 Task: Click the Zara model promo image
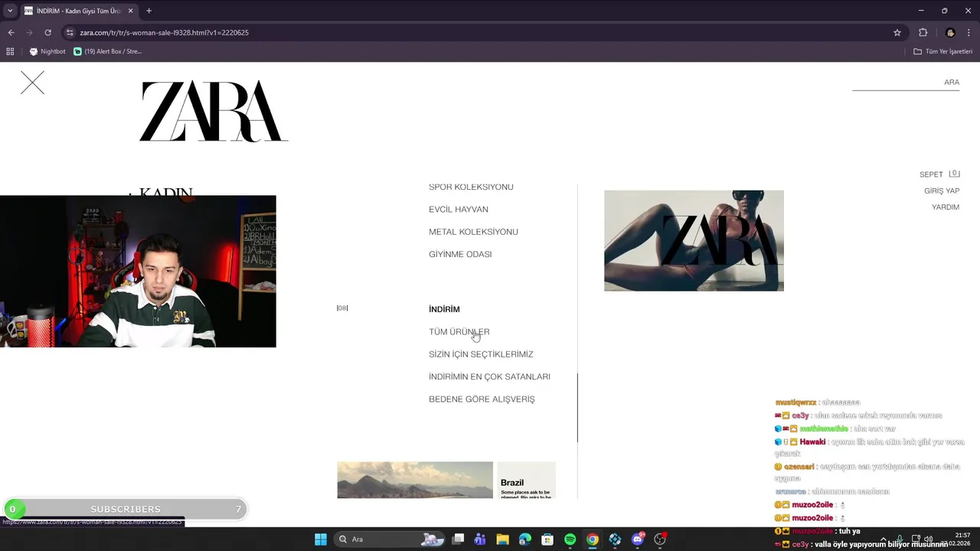pyautogui.click(x=694, y=240)
